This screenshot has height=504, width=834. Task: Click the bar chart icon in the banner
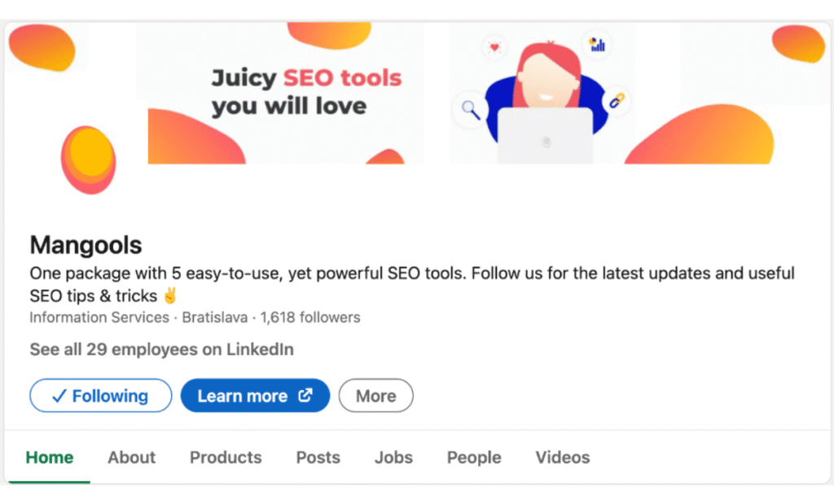click(x=597, y=46)
